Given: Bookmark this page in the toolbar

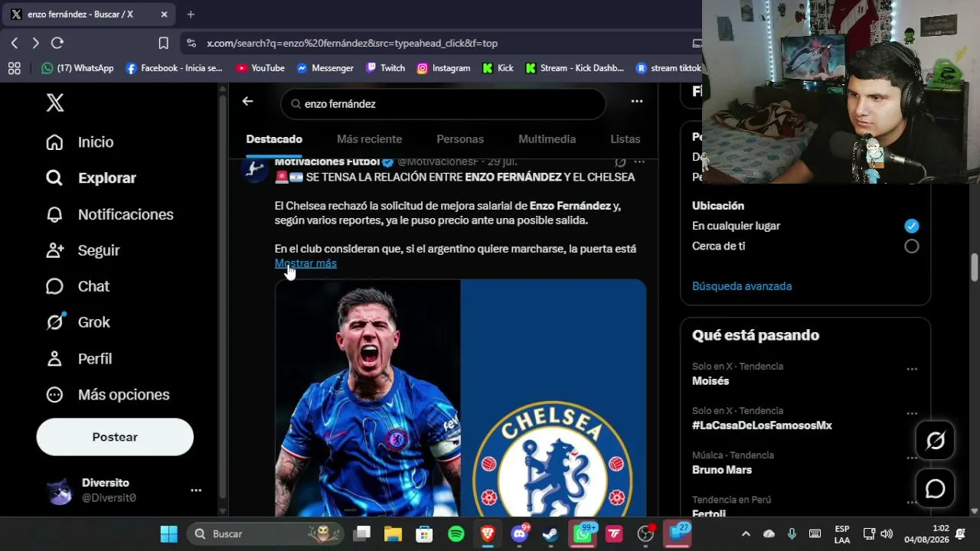Looking at the screenshot, I should click(x=163, y=43).
